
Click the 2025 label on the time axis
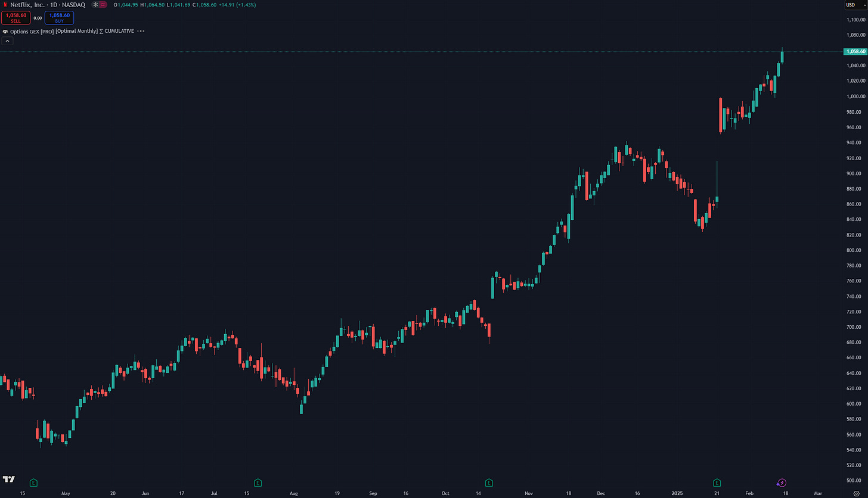click(x=676, y=493)
